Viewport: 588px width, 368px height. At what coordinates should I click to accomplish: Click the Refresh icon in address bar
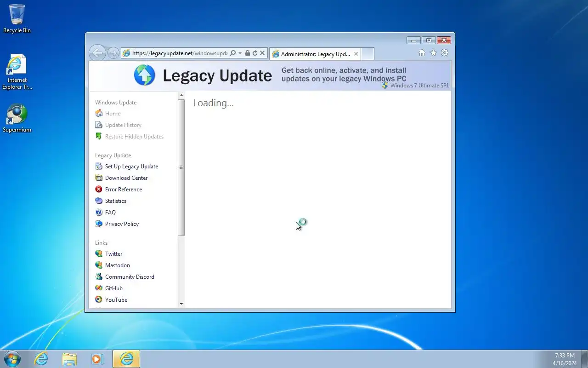click(255, 53)
